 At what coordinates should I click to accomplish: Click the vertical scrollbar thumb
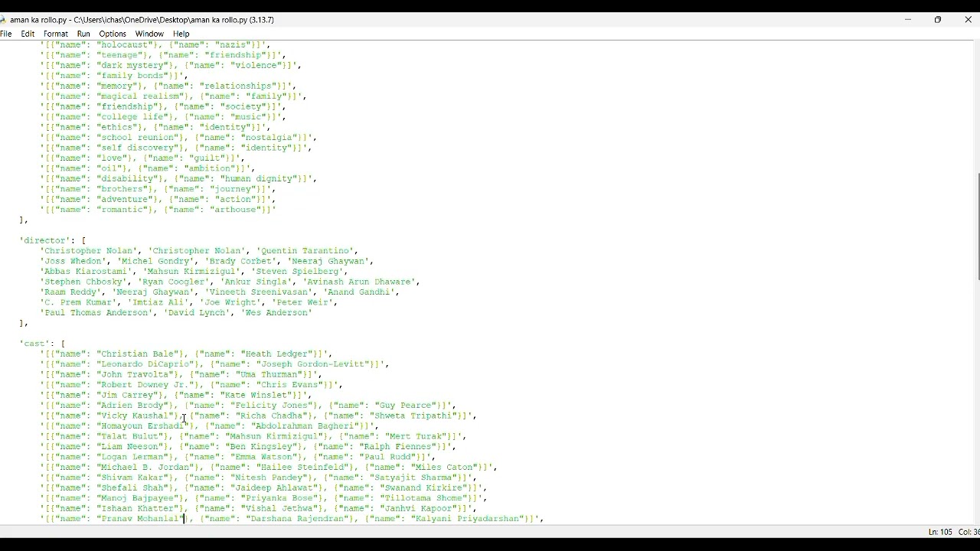(977, 227)
